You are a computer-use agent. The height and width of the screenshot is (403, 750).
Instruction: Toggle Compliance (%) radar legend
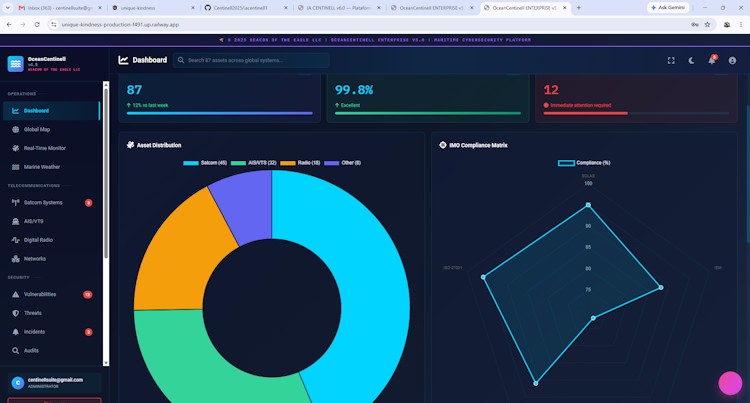(x=584, y=163)
